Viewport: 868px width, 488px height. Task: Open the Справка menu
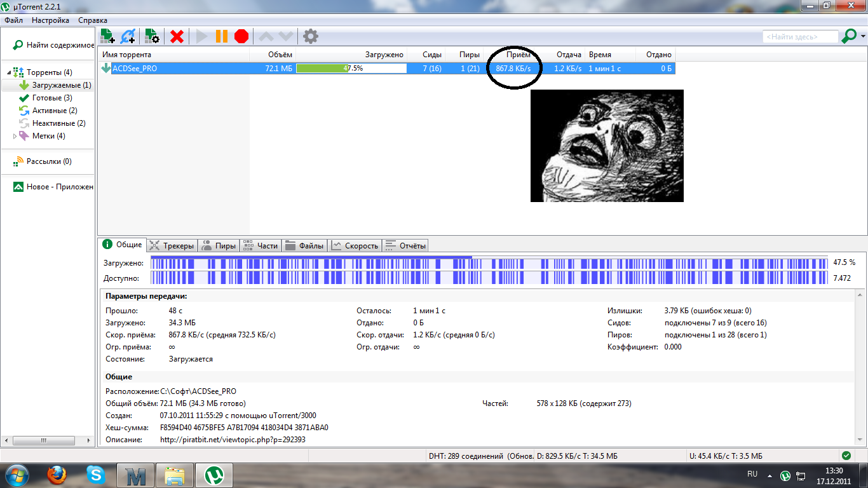tap(93, 20)
